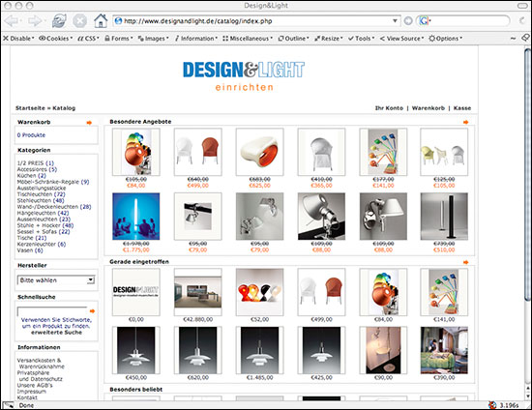Click the scrollbar down arrow

click(527, 395)
